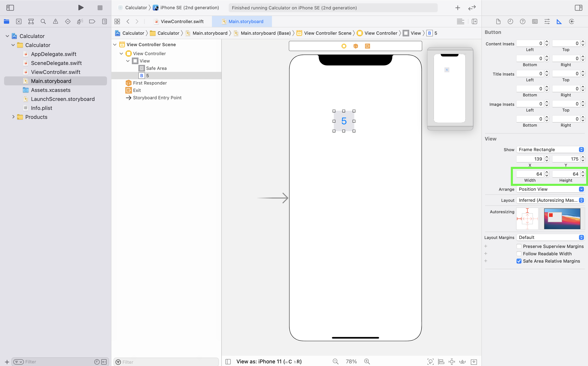Click the Run play button

pyautogui.click(x=81, y=8)
